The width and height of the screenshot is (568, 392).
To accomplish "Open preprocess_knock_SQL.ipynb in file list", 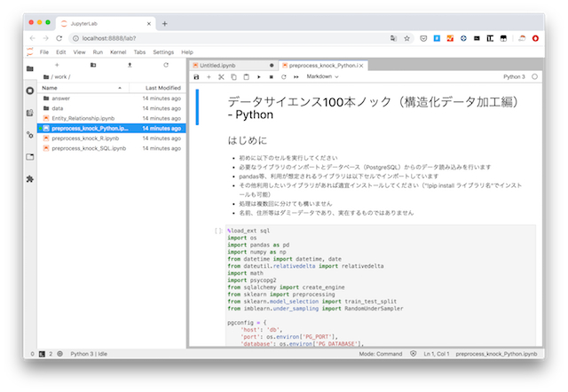I will 89,148.
